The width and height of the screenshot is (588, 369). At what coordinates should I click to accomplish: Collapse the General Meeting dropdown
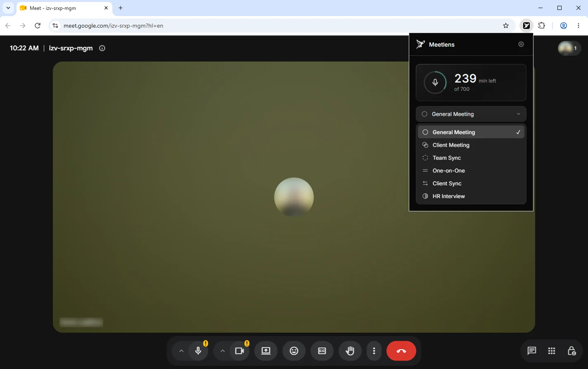(x=471, y=114)
